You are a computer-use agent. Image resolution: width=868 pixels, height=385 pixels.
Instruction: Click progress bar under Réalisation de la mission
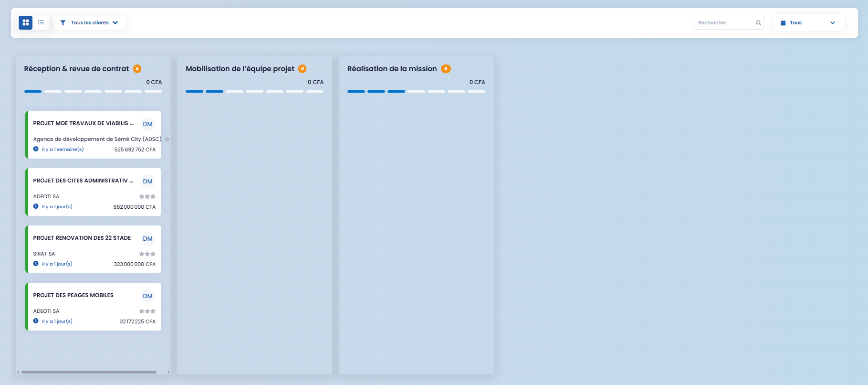(416, 91)
